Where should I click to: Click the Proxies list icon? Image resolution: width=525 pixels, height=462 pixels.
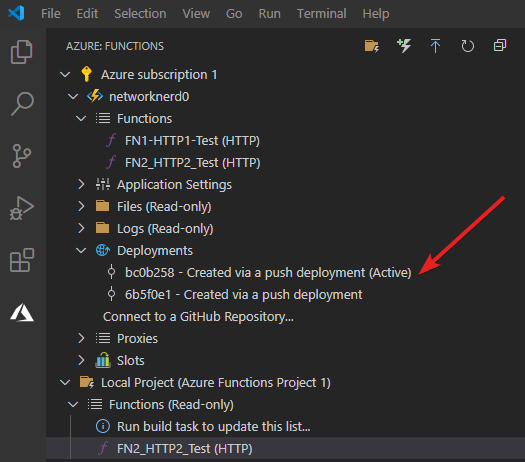click(102, 338)
